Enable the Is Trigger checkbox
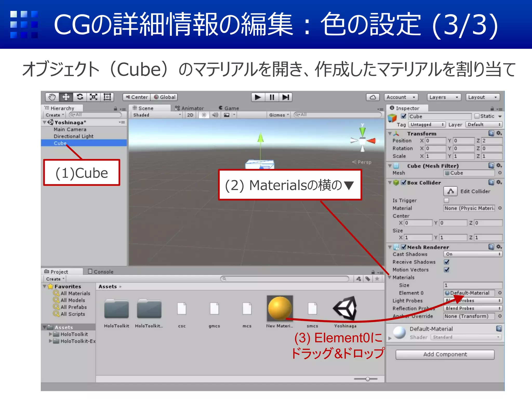The width and height of the screenshot is (532, 399). (x=446, y=200)
